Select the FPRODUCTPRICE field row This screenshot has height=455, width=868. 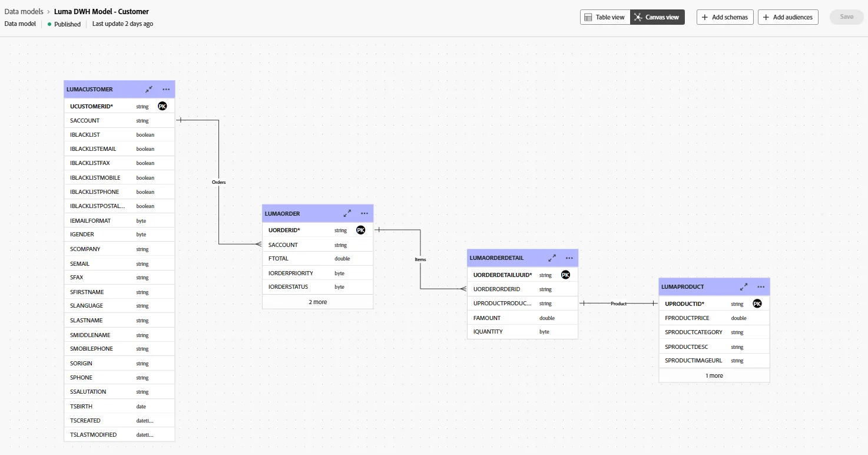pos(714,318)
